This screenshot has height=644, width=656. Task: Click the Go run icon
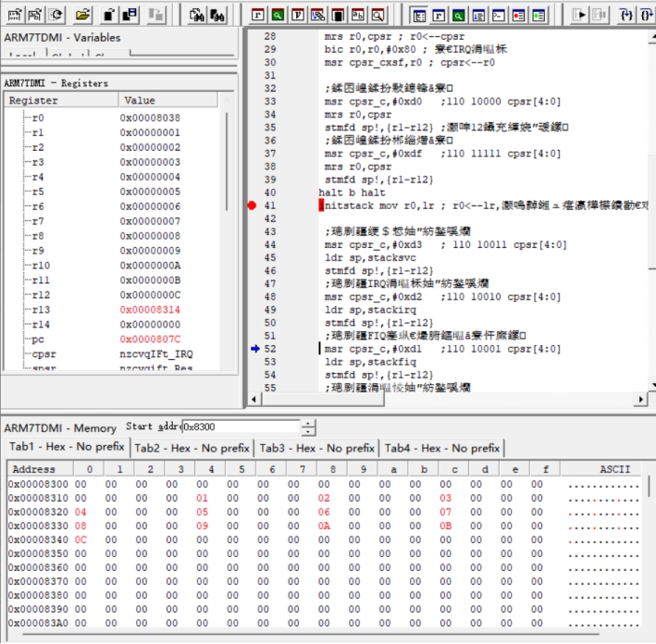pos(579,15)
